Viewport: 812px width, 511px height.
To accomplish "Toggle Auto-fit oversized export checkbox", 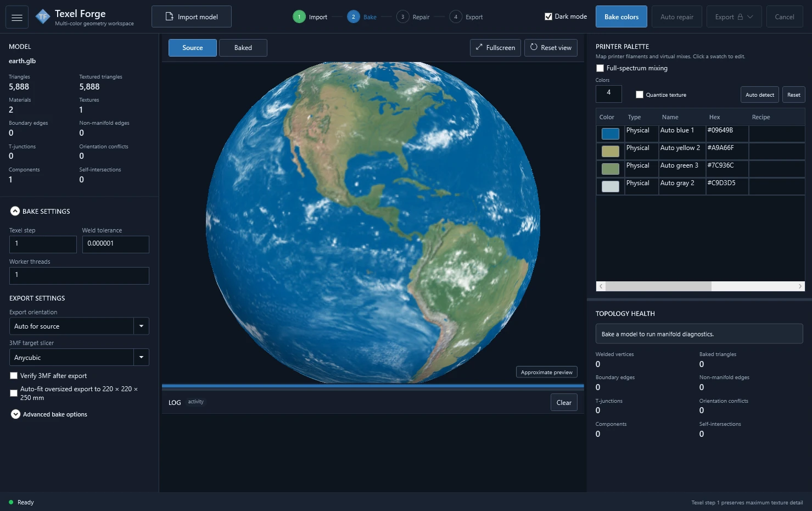I will pyautogui.click(x=14, y=393).
